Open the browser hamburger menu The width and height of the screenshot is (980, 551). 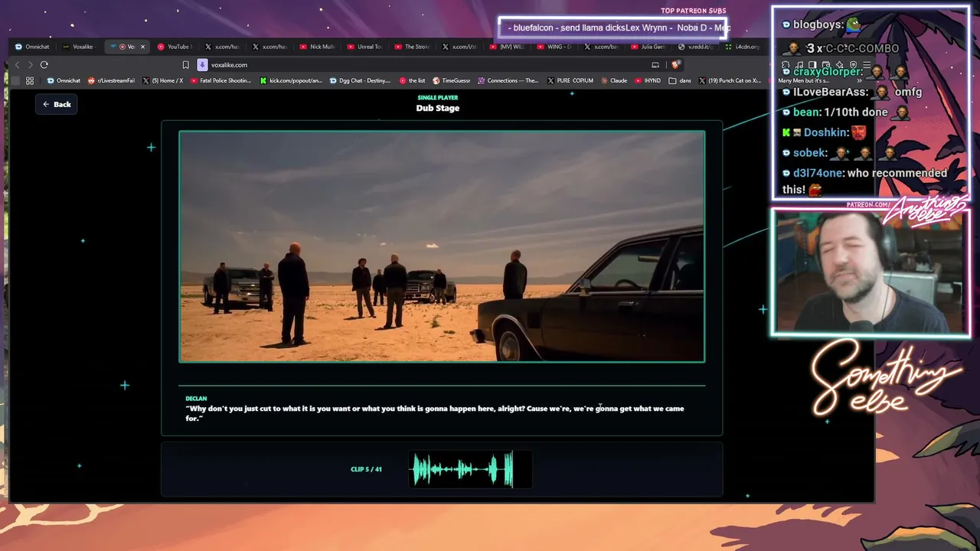(867, 65)
